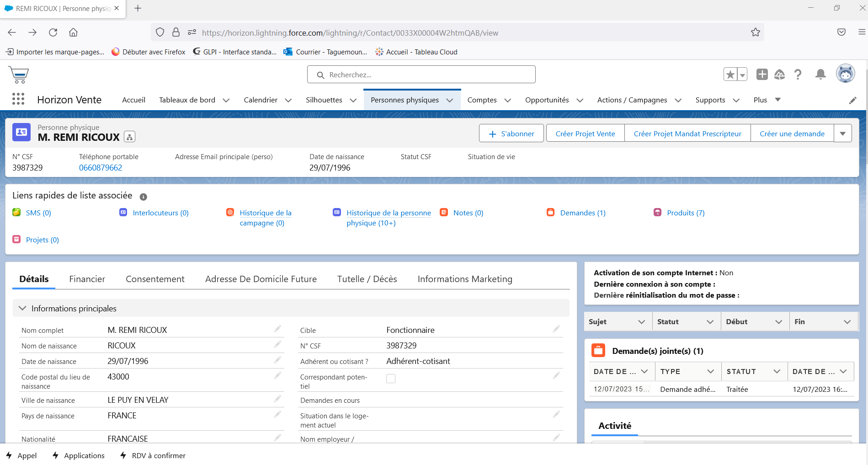Open the Statut column dropdown
The image size is (868, 465).
(710, 322)
